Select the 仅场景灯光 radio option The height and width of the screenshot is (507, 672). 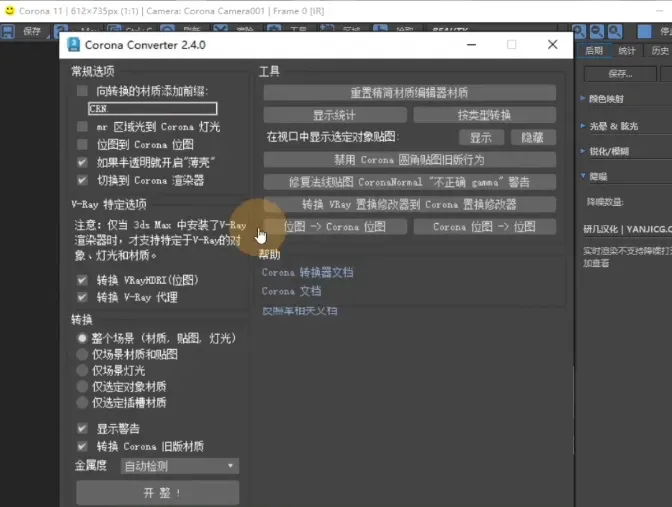click(82, 370)
